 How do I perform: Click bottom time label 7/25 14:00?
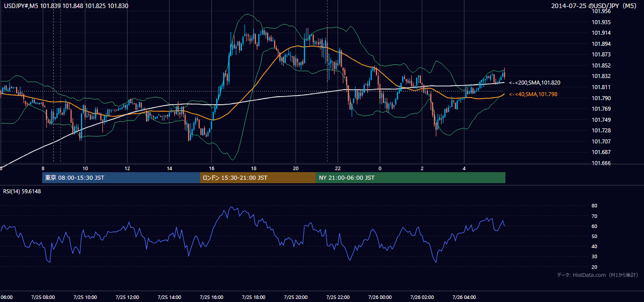tap(169, 297)
